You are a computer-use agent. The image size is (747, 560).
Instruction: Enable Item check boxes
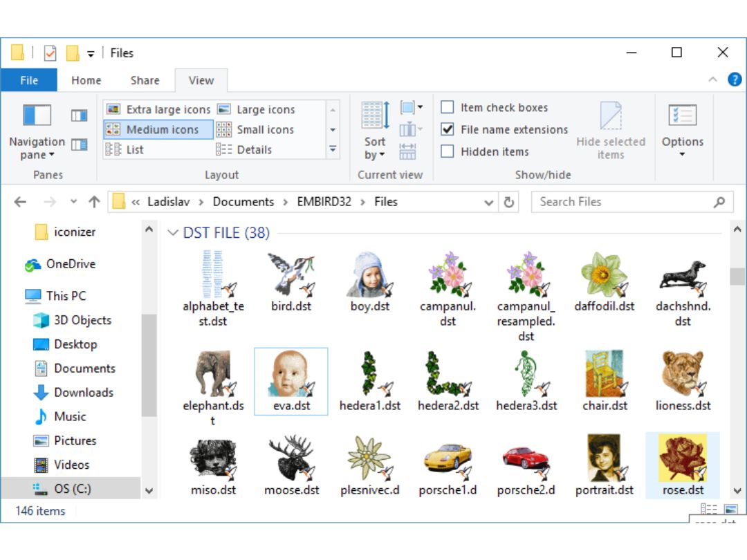(448, 107)
